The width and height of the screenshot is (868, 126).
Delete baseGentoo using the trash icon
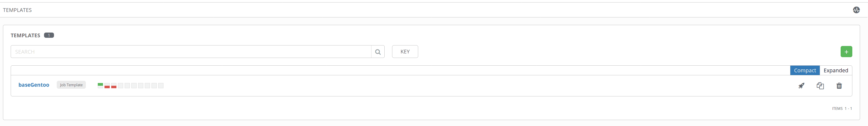(x=839, y=85)
